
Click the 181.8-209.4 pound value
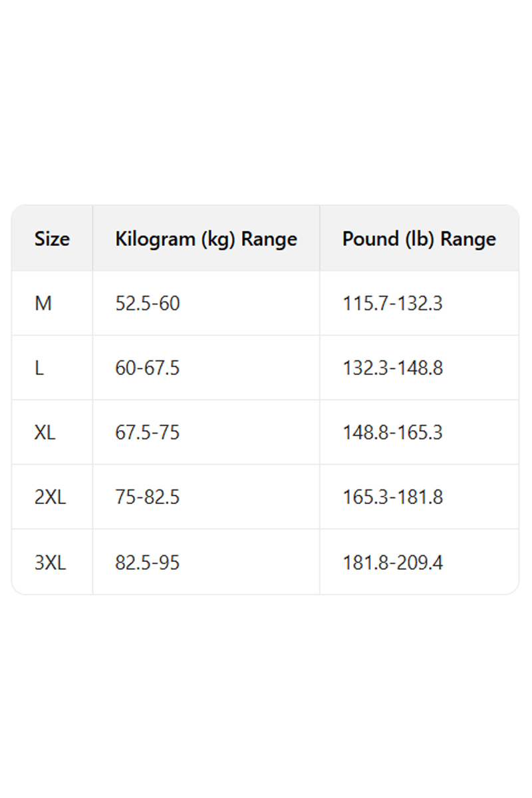point(392,563)
